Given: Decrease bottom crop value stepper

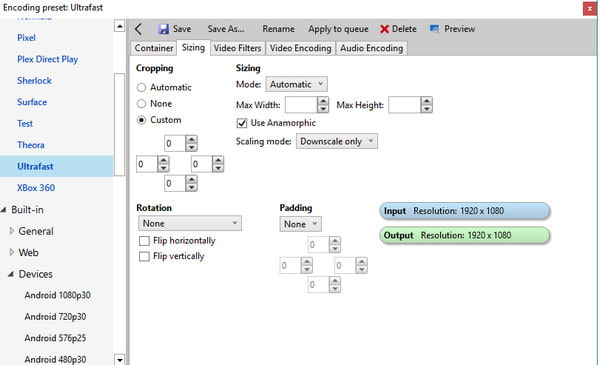Looking at the screenshot, I should point(191,187).
